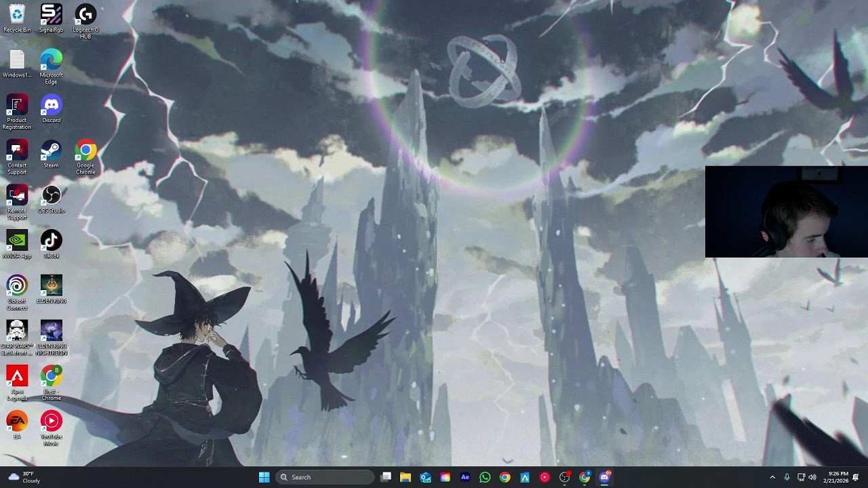Select the Windows1... text file on desktop
Viewport: 868px width, 488px height.
point(17,64)
